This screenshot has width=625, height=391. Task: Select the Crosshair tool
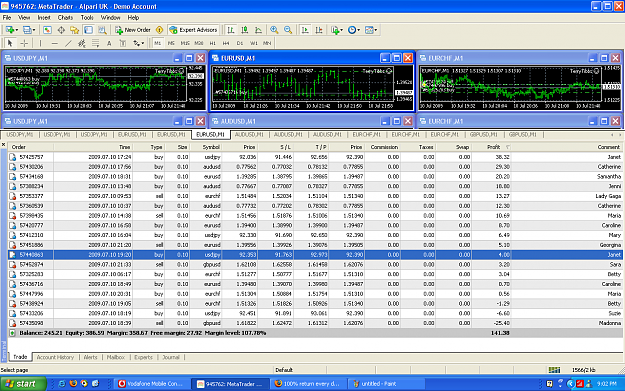point(24,43)
